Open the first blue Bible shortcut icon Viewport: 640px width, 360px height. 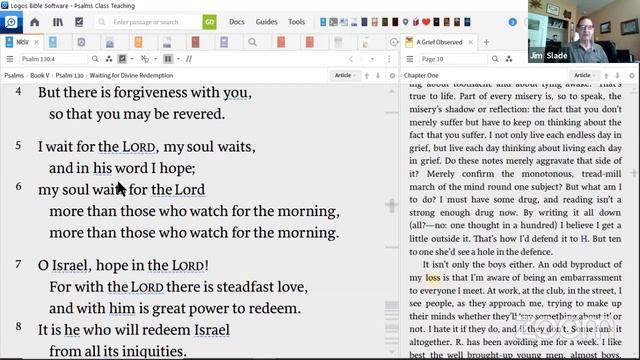[323, 22]
